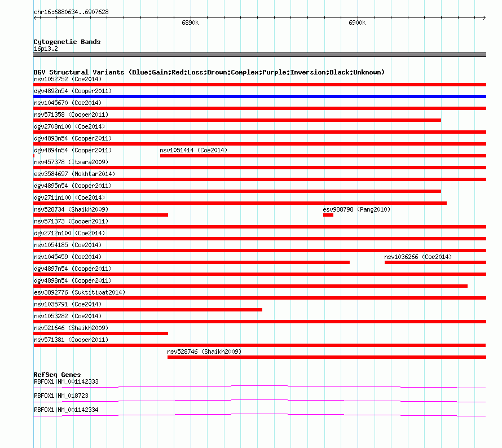This screenshot has width=502, height=448.
Task: Click dgv2708n100 (Coe2014) label
Action: pos(69,126)
